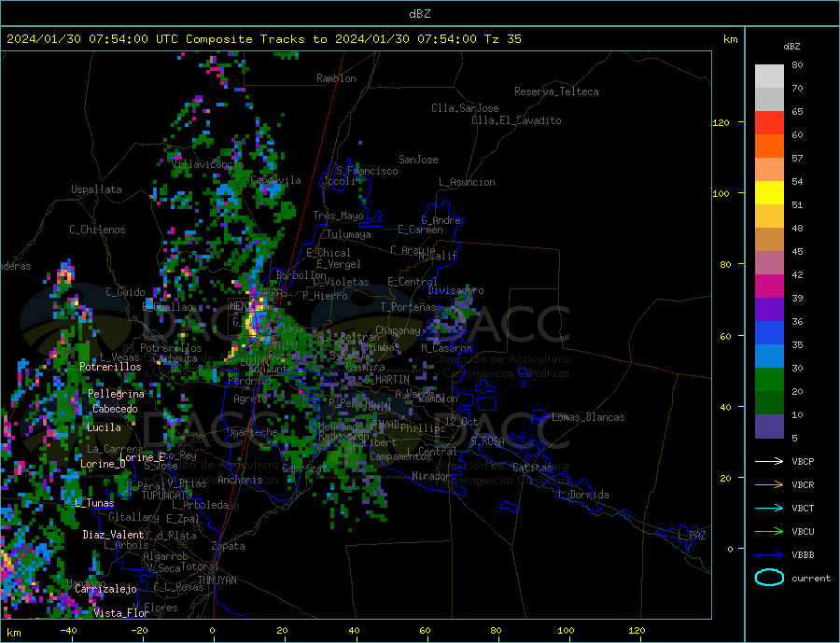Click the Reserva_Telteca map label
Screen dimensions: 840x643
pos(556,91)
